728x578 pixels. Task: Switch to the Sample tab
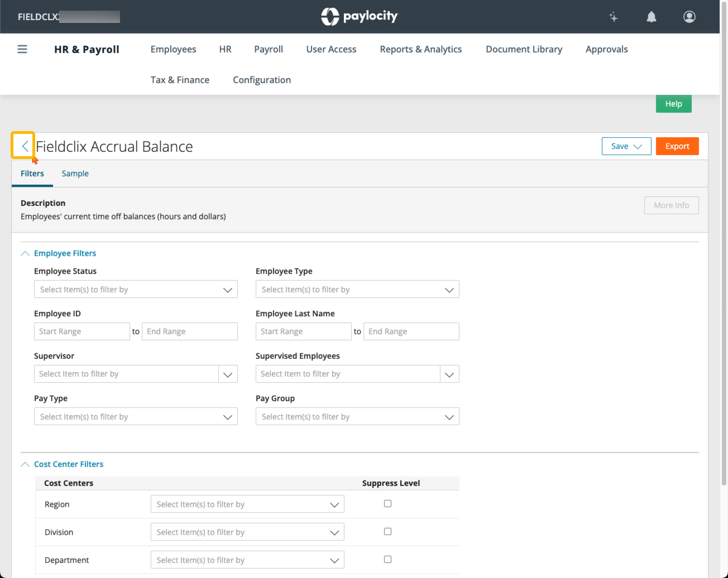[75, 174]
